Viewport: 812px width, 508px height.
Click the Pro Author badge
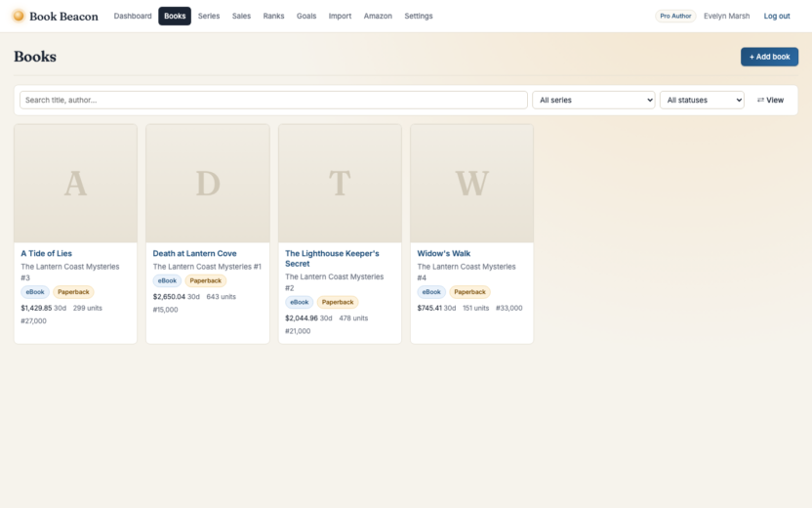click(675, 16)
